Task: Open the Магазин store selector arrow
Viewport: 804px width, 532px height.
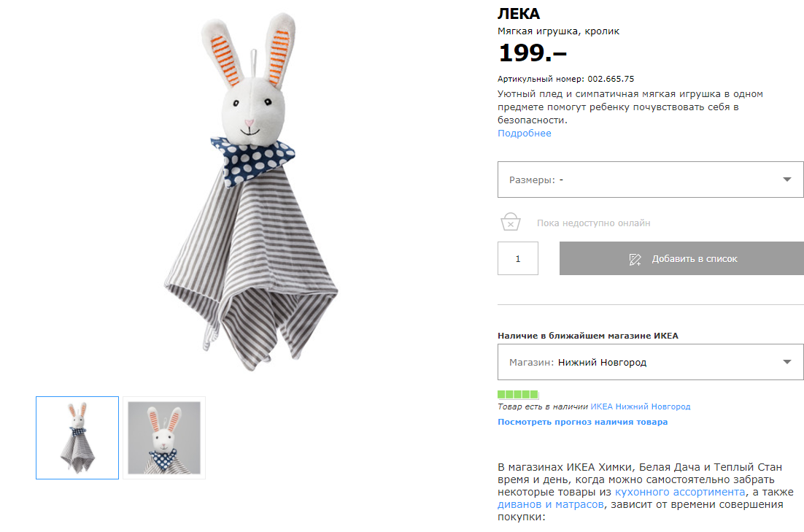Action: [x=786, y=362]
